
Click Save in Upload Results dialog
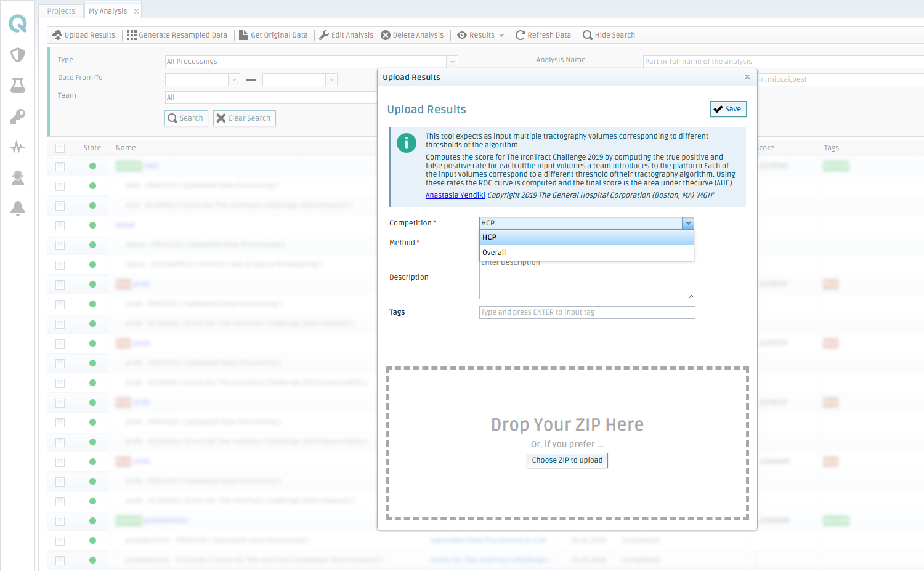pyautogui.click(x=728, y=109)
